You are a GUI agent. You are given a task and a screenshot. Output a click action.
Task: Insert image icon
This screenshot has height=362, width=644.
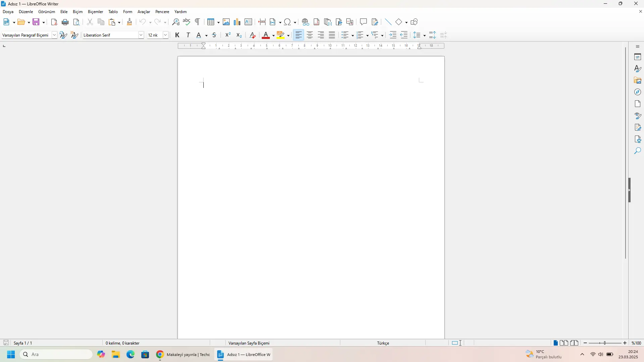coord(226,22)
